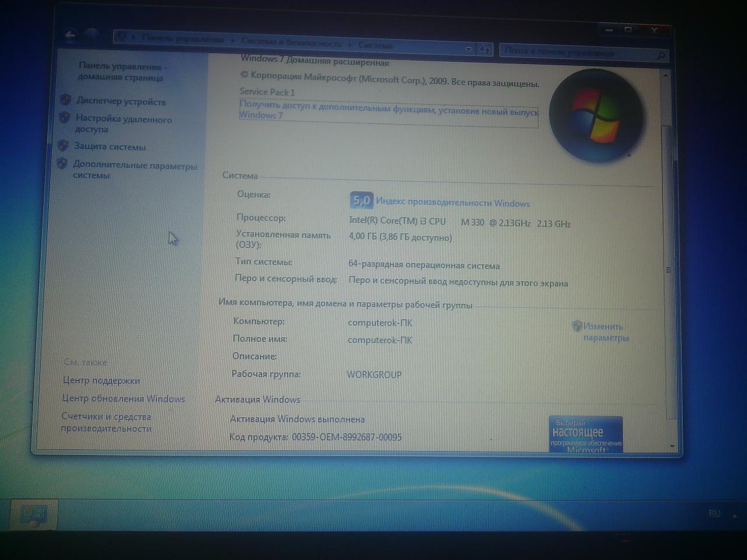Viewport: 747px width, 560px height.
Task: Open Настройка удаленного доступа
Action: (123, 124)
